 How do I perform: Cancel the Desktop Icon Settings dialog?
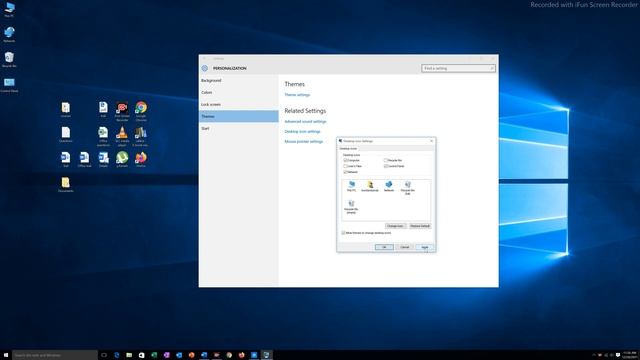coord(404,247)
